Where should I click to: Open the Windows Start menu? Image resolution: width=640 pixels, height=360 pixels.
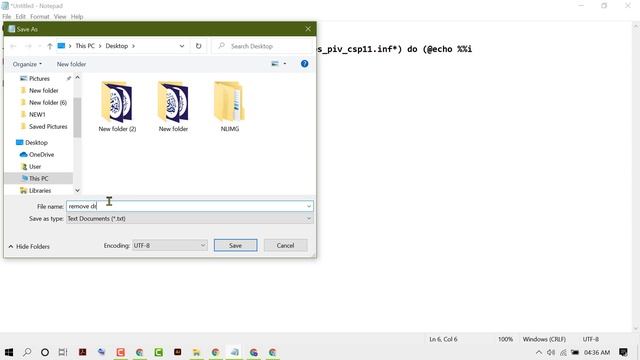pos(9,352)
